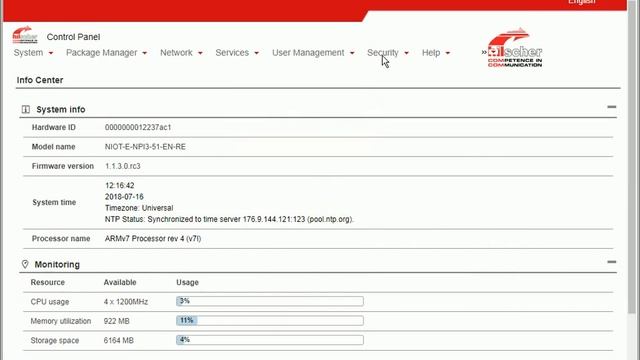This screenshot has width=640, height=360.
Task: Open the Services menu
Action: (x=232, y=53)
